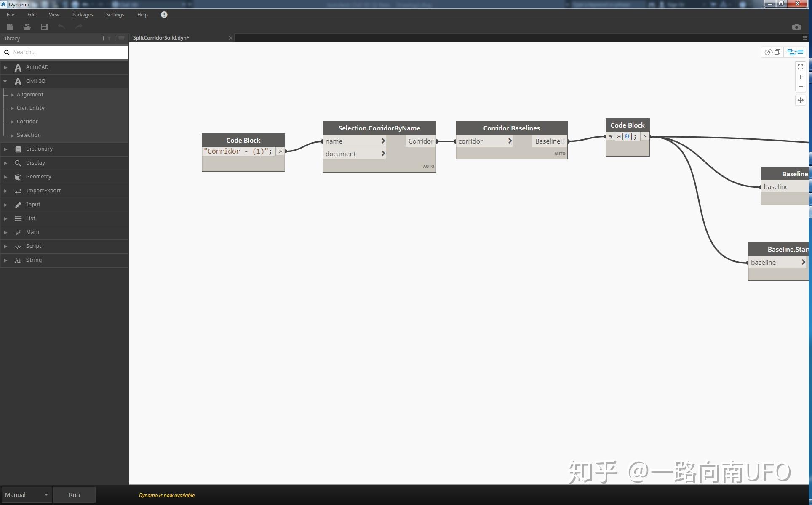Click the search input field in Library
Screen dimensions: 812x505
[x=64, y=52]
